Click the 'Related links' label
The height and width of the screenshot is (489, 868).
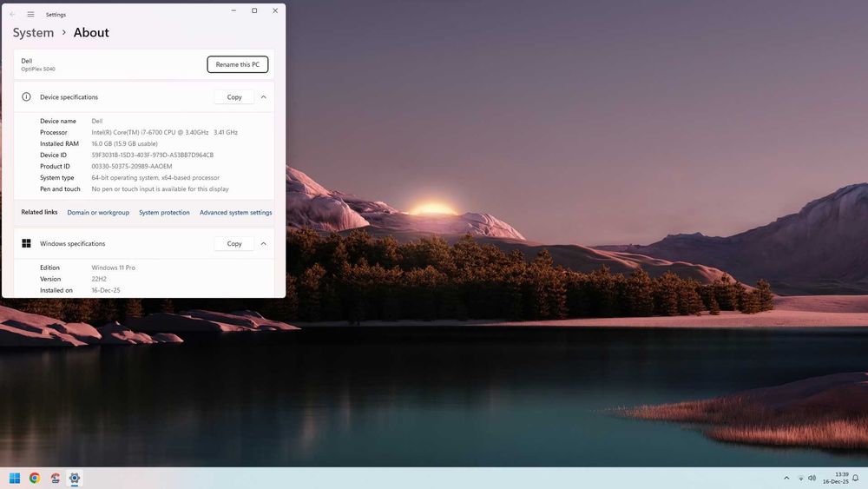click(x=39, y=212)
